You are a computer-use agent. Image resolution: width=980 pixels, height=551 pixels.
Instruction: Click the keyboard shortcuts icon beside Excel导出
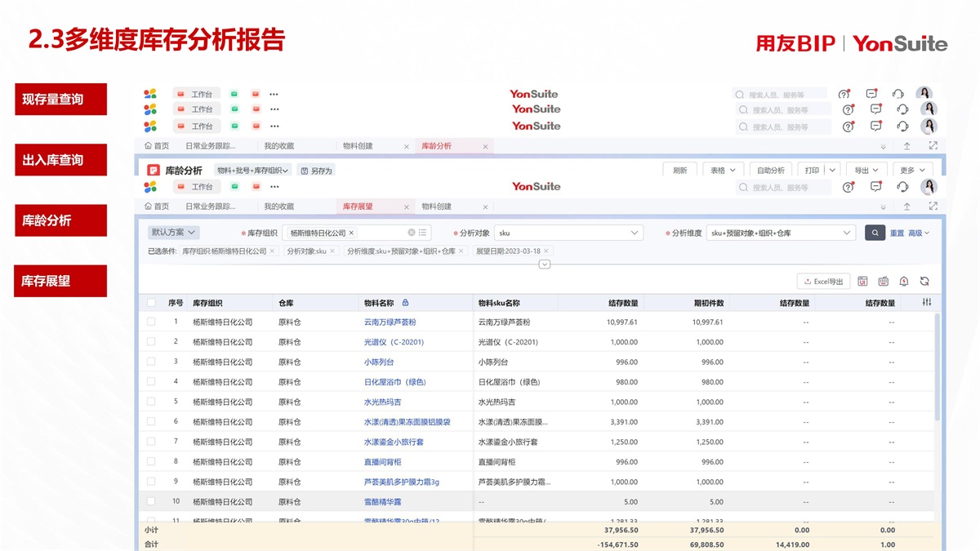click(x=883, y=281)
